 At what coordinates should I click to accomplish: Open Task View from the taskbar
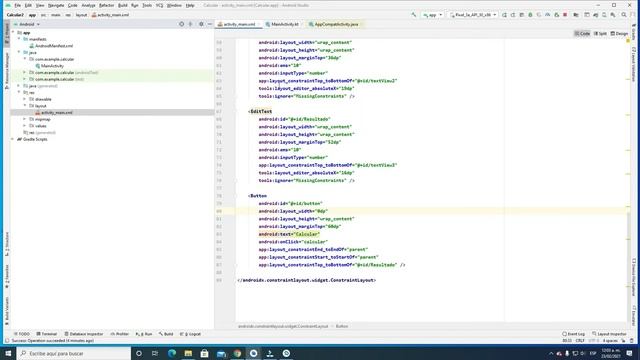[x=155, y=353]
